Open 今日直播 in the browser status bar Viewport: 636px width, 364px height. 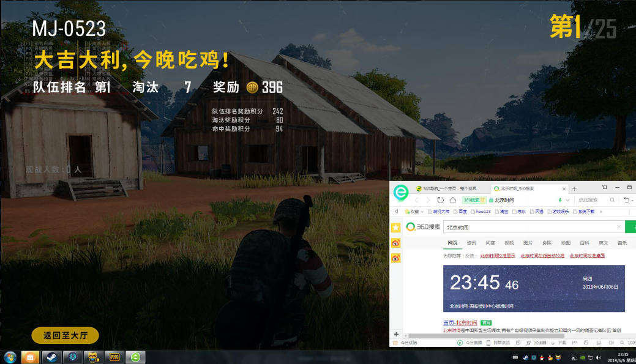tap(470, 343)
